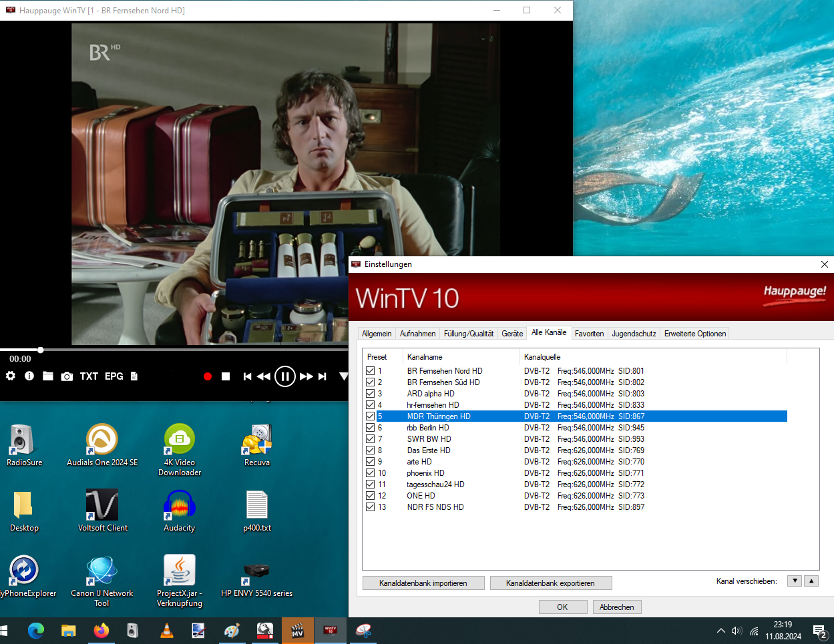Open the volume icon in system tray
This screenshot has width=834, height=644.
737,631
